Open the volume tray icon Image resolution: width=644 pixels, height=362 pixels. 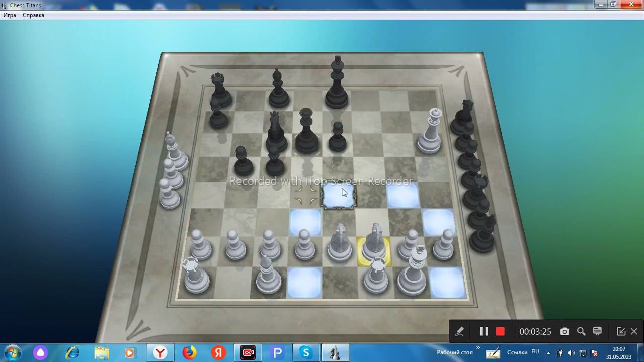pos(572,353)
